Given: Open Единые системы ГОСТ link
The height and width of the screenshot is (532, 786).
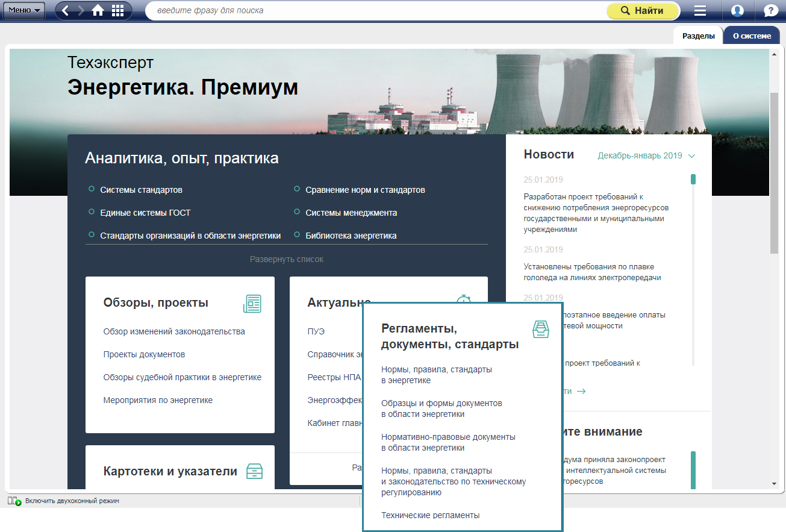Looking at the screenshot, I should click(x=145, y=213).
